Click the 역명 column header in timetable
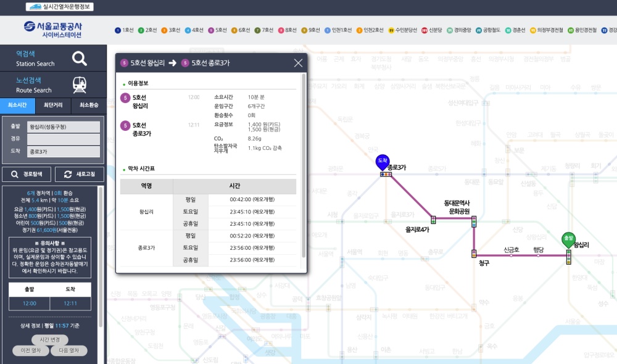The width and height of the screenshot is (617, 364). 146,186
